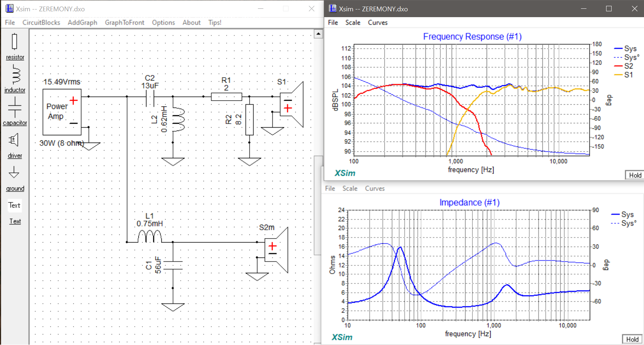Click the 15.49Vrms label above amp
The image size is (644, 345).
click(x=62, y=82)
